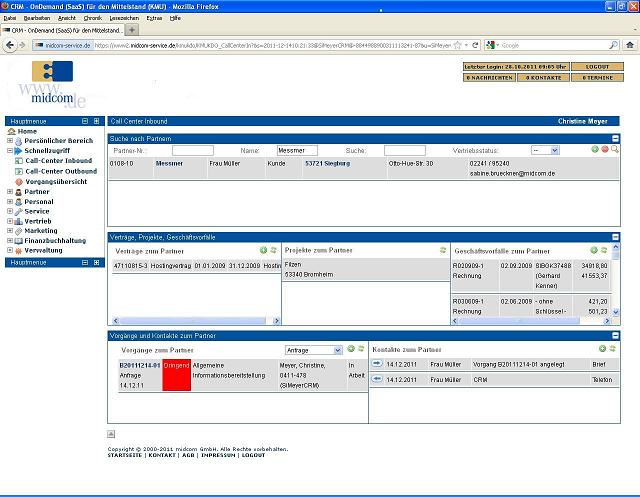The image size is (640, 497).
Task: Open the AGB footer link
Action: click(188, 455)
